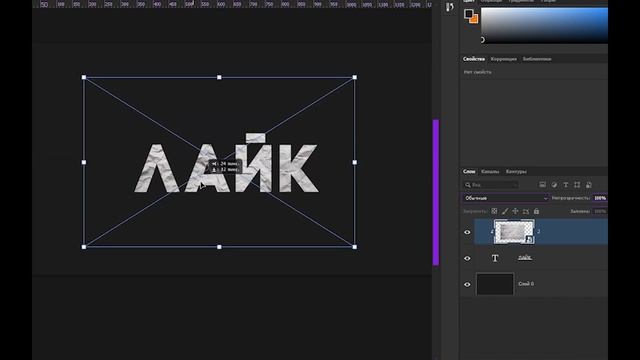Lock transparent pixels icon

494,211
